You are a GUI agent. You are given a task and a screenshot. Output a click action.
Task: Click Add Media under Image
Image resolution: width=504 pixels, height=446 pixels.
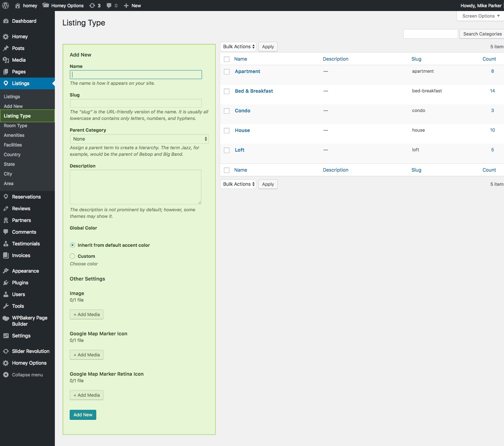coord(87,314)
